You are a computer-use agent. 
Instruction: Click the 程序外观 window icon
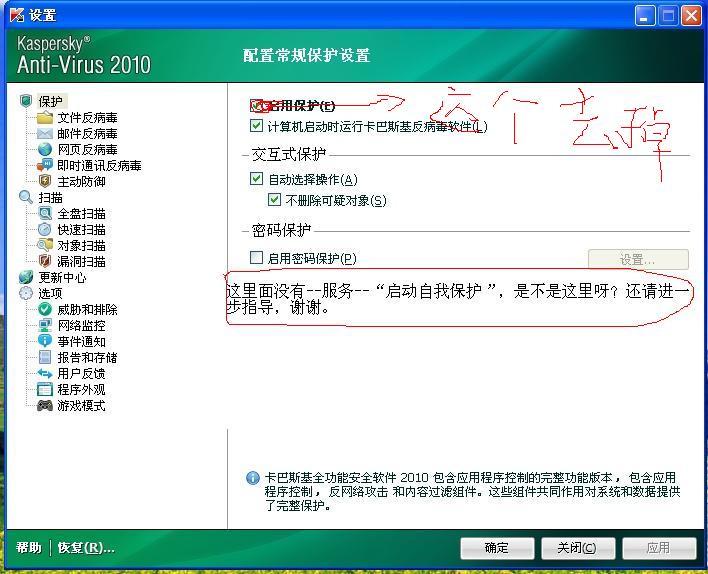click(x=45, y=389)
